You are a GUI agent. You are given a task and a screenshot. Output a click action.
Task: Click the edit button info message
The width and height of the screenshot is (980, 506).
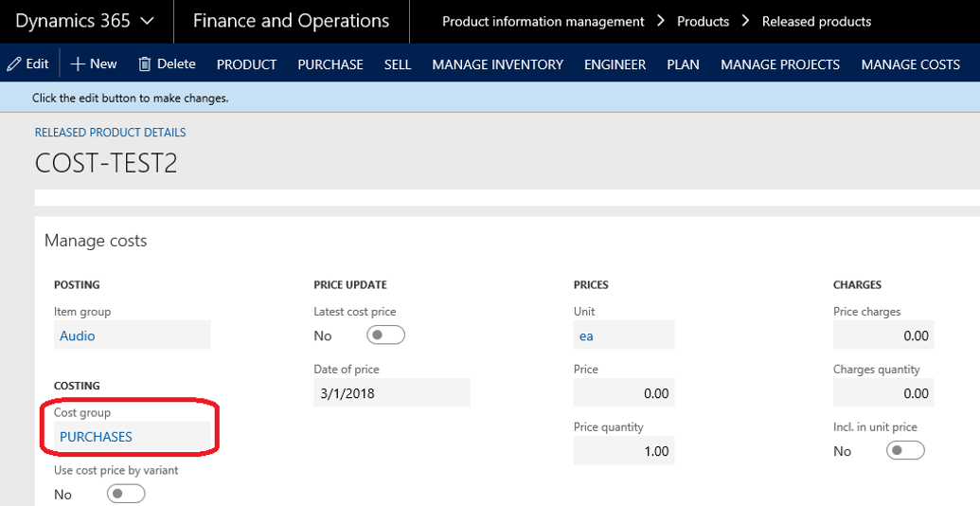(130, 99)
